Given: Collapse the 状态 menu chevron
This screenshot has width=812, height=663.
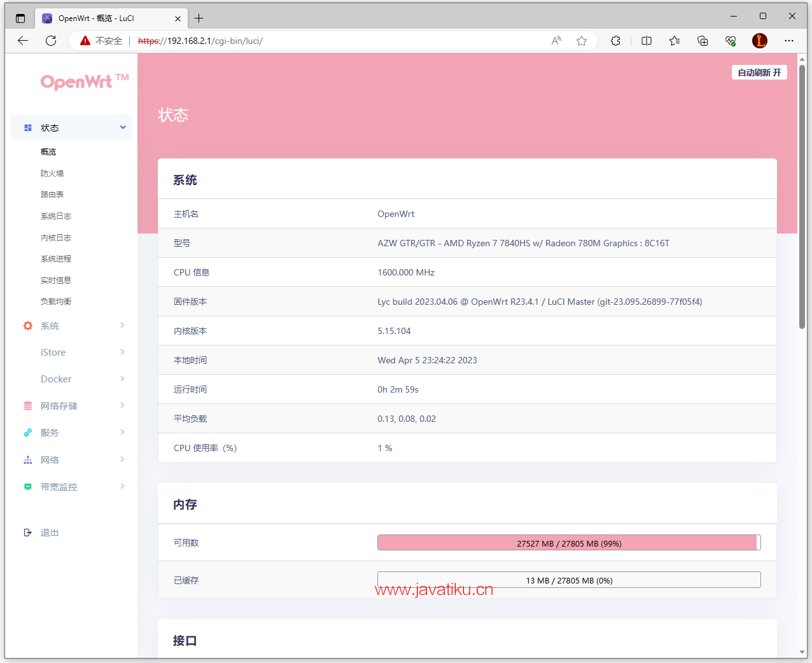Looking at the screenshot, I should coord(123,127).
